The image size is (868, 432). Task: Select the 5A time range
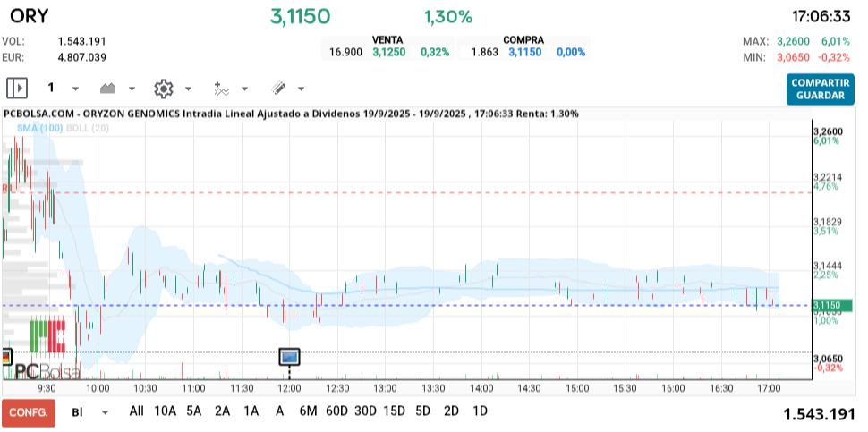coord(194,411)
